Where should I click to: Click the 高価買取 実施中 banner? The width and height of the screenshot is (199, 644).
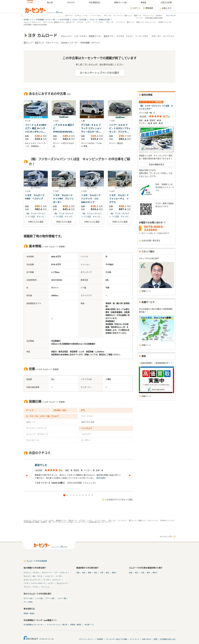[x=156, y=380]
